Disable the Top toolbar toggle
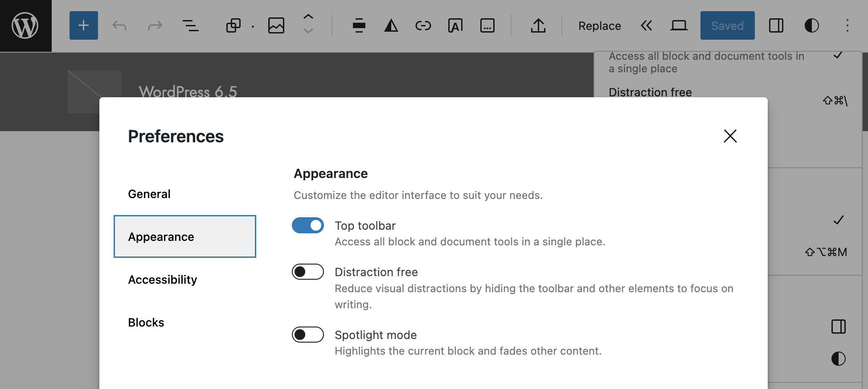This screenshot has height=389, width=868. pyautogui.click(x=308, y=226)
